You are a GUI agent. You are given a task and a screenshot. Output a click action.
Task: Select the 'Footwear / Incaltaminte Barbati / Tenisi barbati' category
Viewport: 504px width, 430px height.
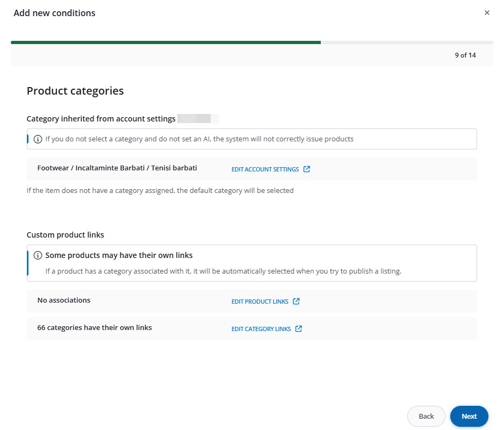pyautogui.click(x=117, y=168)
